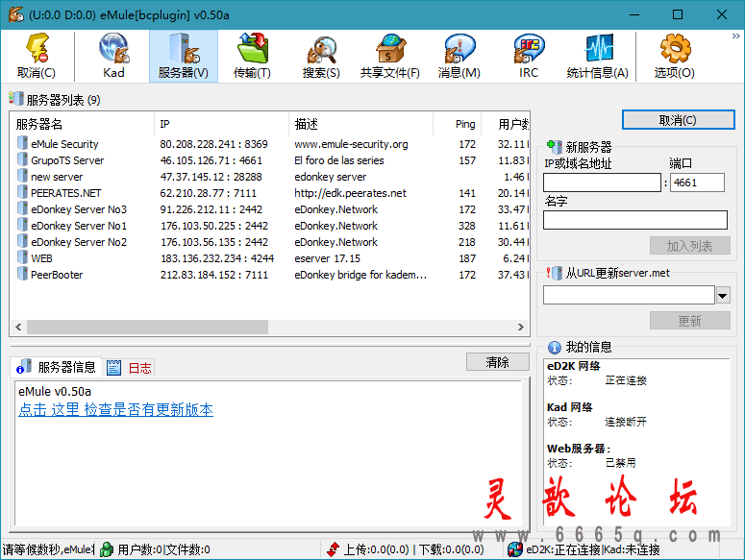Focus the server name field
Viewport: 745px width, 560px height.
click(x=635, y=220)
